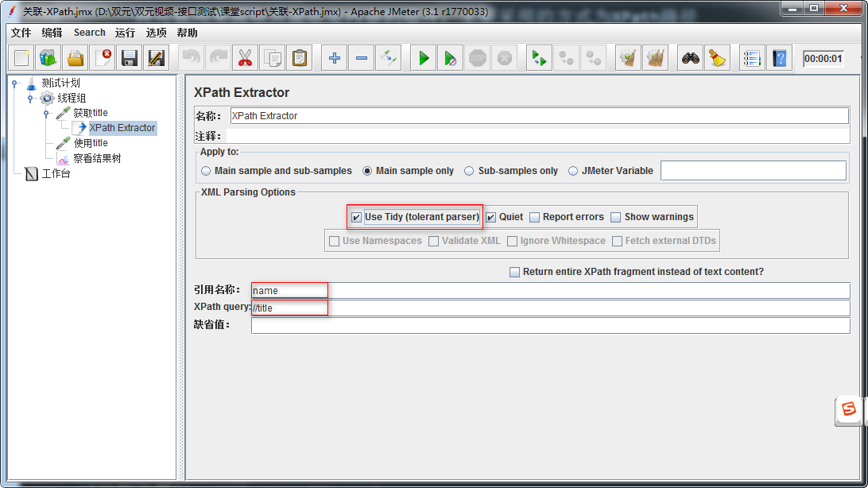This screenshot has width=868, height=488.
Task: Click the Open file folder icon
Action: [76, 58]
